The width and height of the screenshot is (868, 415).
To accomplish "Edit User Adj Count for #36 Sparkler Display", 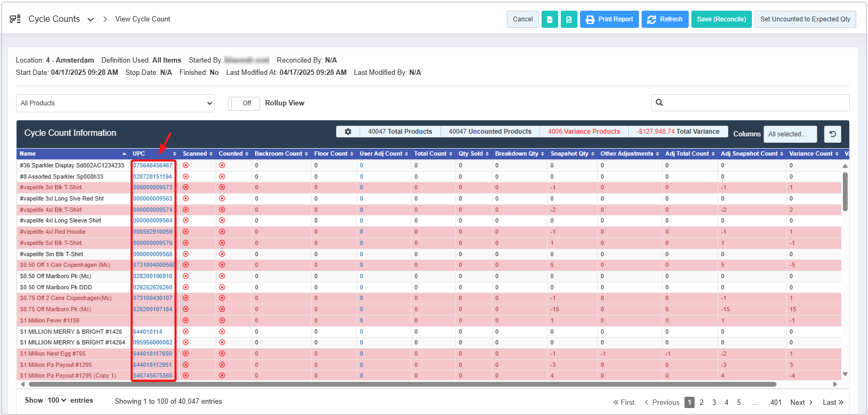I will pyautogui.click(x=361, y=165).
